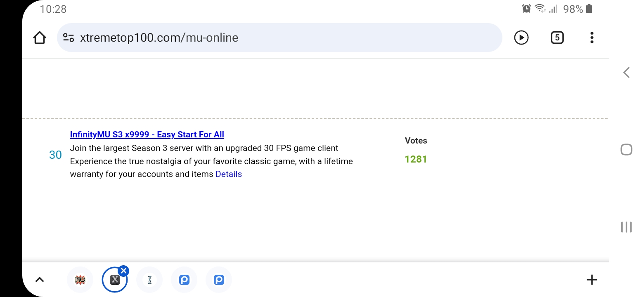
Task: Tap the cellular signal bars icon
Action: pyautogui.click(x=554, y=9)
